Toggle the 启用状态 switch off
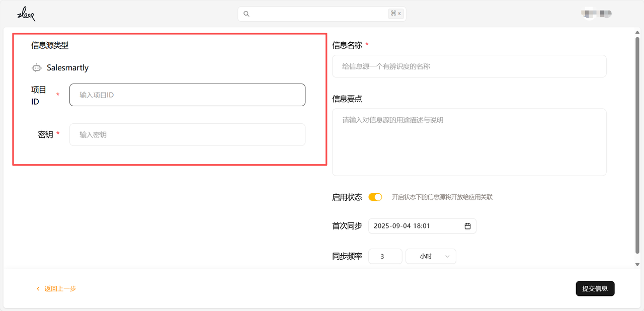This screenshot has width=644, height=311. point(375,197)
